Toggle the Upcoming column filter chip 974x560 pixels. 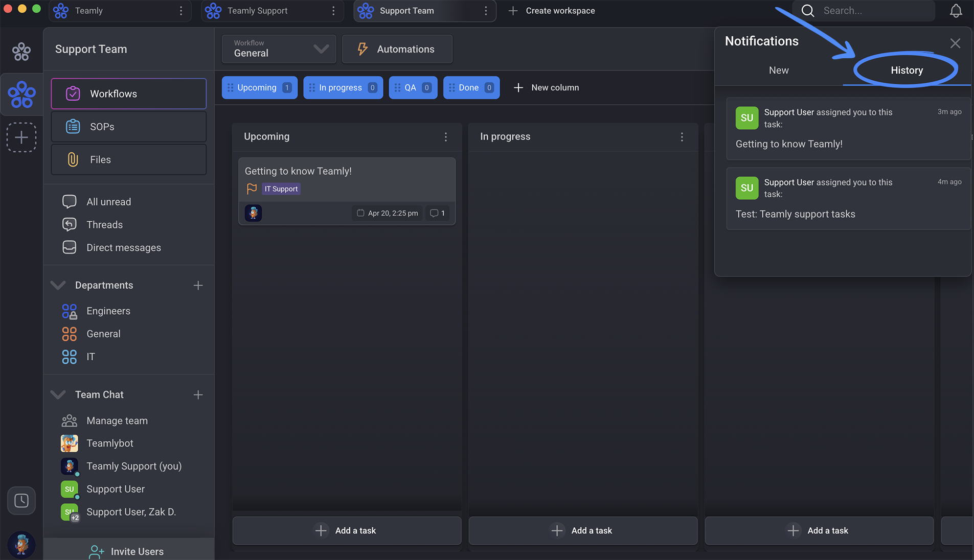(x=260, y=87)
